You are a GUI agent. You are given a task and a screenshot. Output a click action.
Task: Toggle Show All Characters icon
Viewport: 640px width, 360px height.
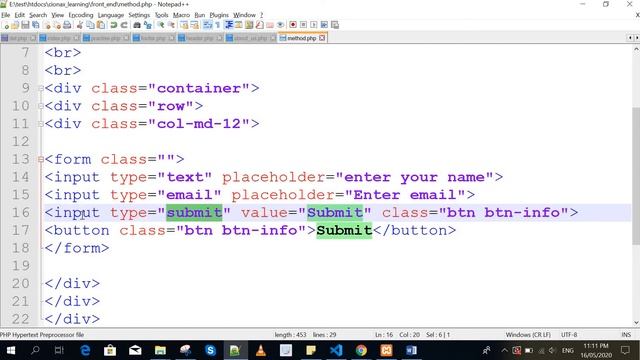(x=218, y=25)
